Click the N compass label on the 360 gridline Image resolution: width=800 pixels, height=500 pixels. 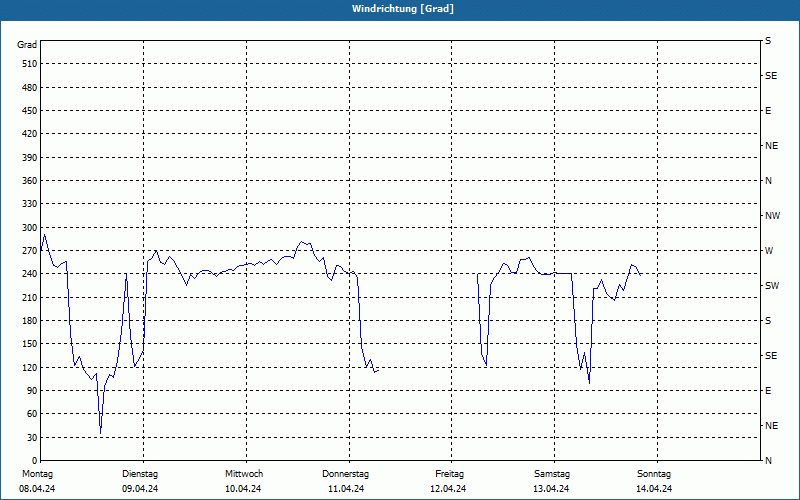coord(768,181)
